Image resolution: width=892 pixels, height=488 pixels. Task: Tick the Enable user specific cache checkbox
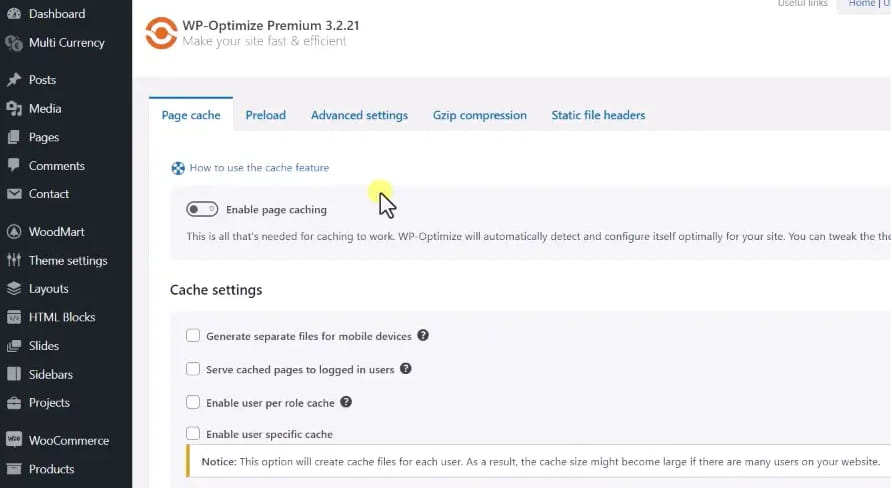click(x=193, y=434)
